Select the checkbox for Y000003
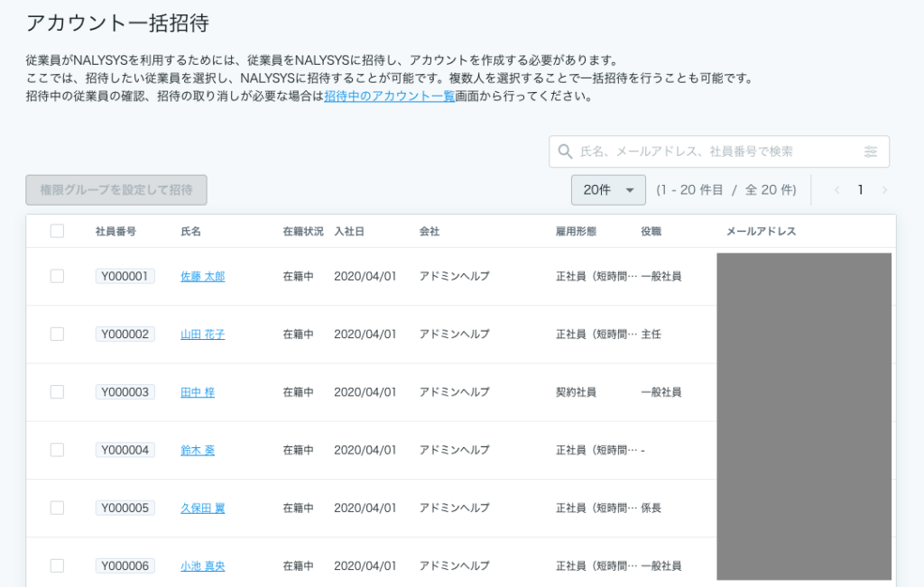The width and height of the screenshot is (924, 587). (57, 392)
